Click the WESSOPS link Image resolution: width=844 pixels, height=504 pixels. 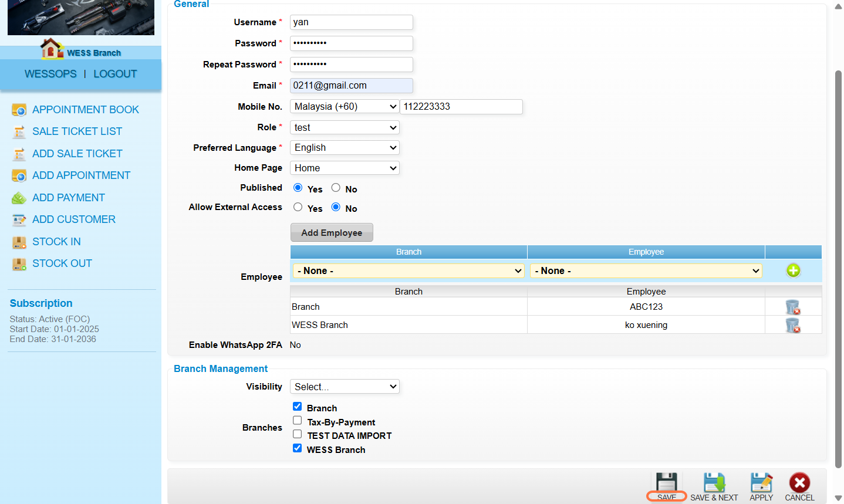tap(50, 74)
